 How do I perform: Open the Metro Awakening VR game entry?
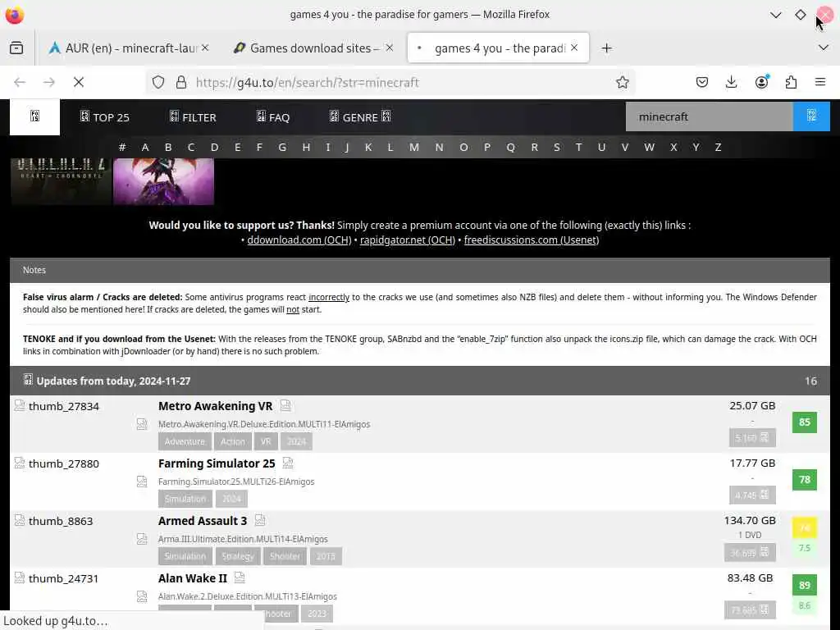216,406
